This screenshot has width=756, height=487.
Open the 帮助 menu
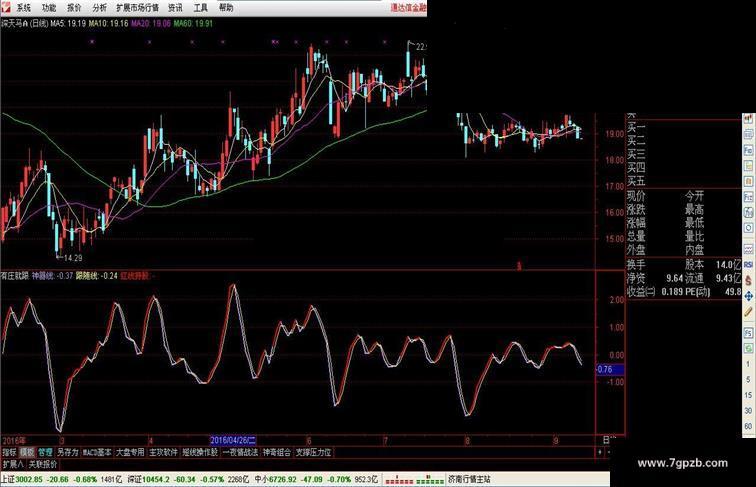coord(226,8)
